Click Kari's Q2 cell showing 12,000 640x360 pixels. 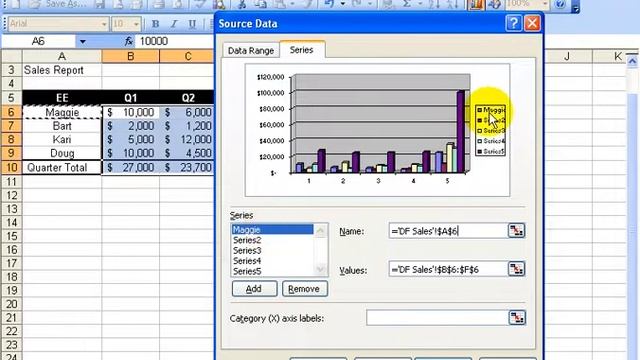coord(188,140)
